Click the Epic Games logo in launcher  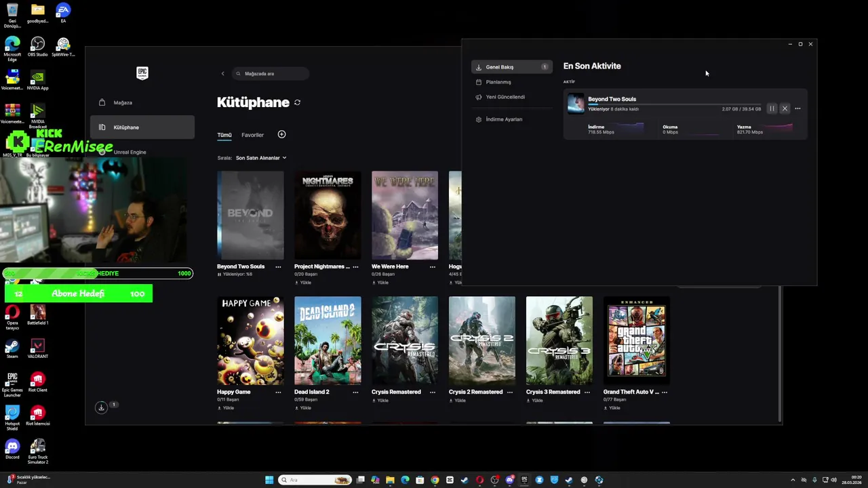pos(142,73)
